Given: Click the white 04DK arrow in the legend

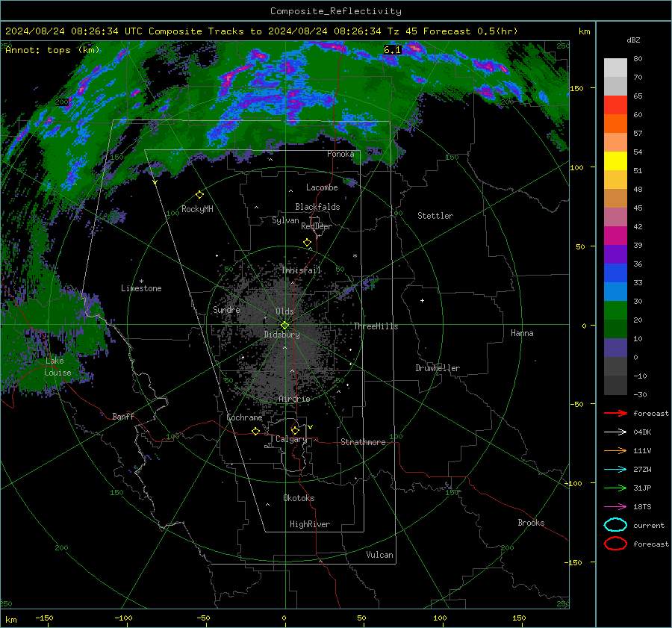Looking at the screenshot, I should coord(615,432).
